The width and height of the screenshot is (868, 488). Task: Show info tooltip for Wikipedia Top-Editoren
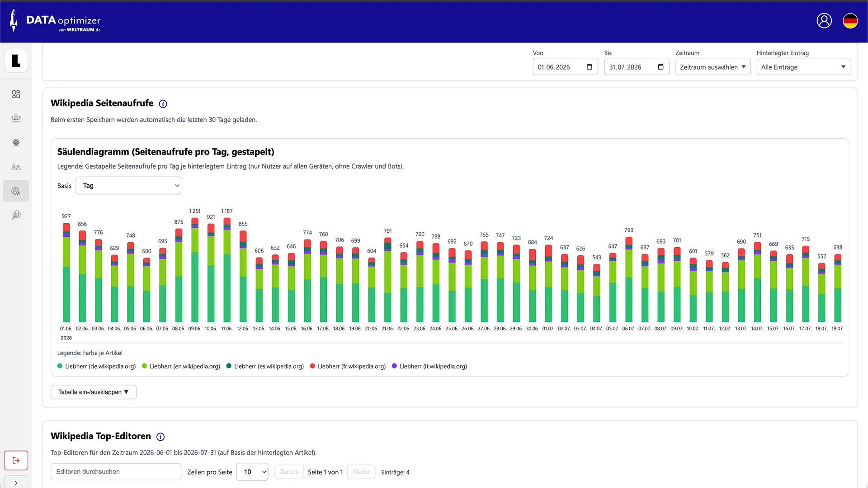tap(160, 436)
